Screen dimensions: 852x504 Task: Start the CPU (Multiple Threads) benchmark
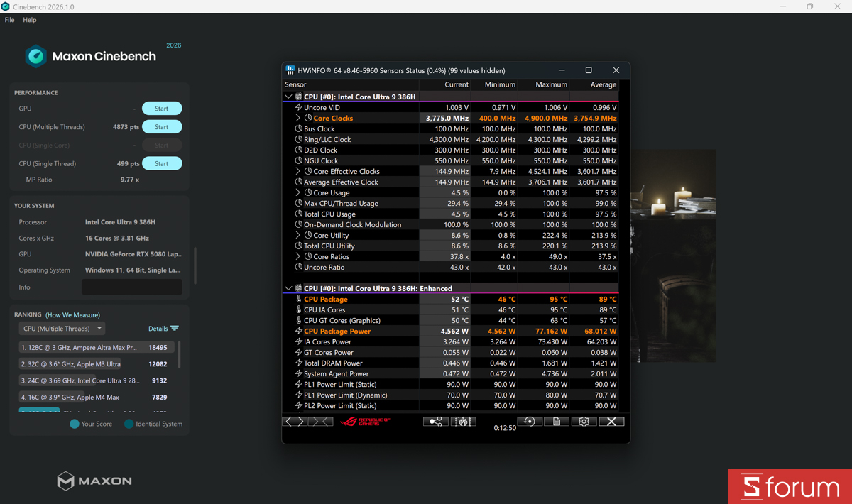click(x=162, y=127)
